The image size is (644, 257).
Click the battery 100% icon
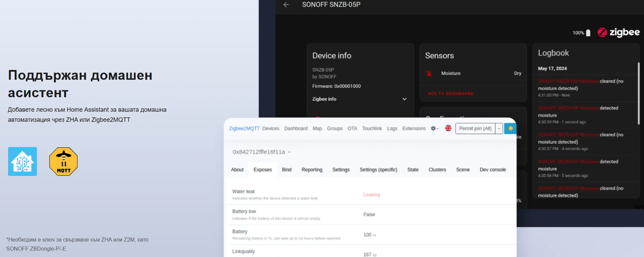click(588, 33)
